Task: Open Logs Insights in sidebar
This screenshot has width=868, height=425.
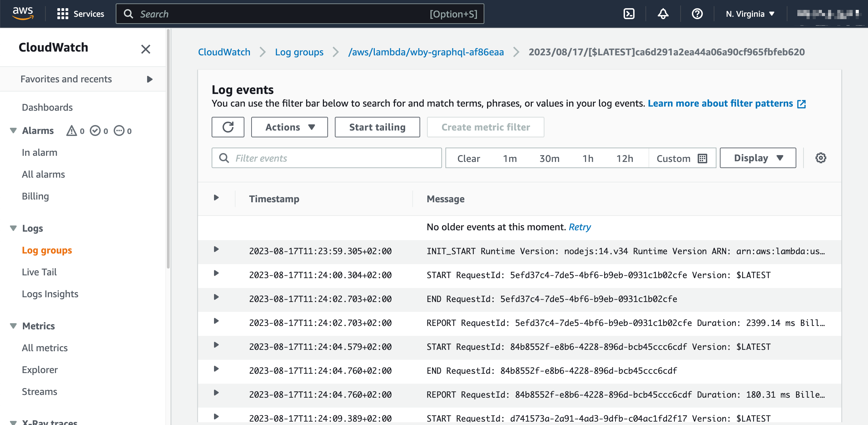Action: pyautogui.click(x=50, y=294)
